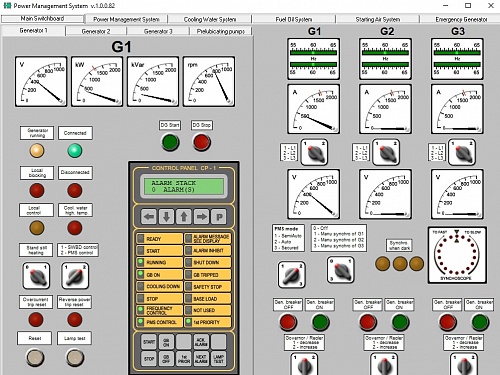Click the Cool. water high temp. lamp
The image size is (500, 375).
tap(75, 228)
